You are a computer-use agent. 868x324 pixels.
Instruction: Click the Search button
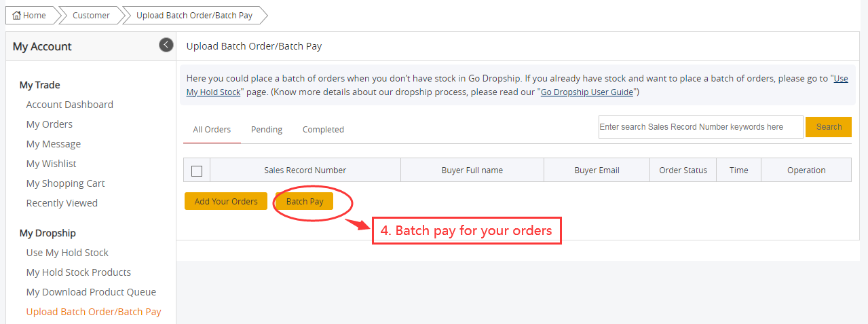829,127
